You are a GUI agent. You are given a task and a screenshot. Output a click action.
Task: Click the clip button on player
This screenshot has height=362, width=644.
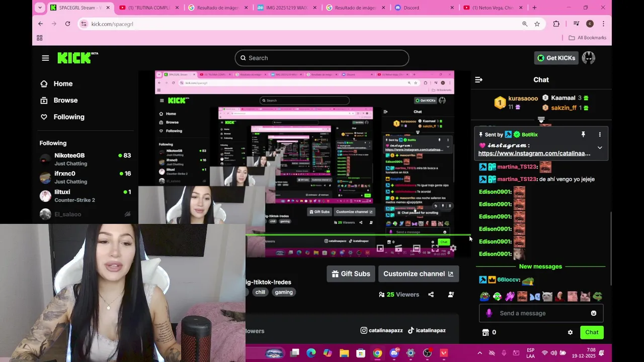[x=398, y=248]
